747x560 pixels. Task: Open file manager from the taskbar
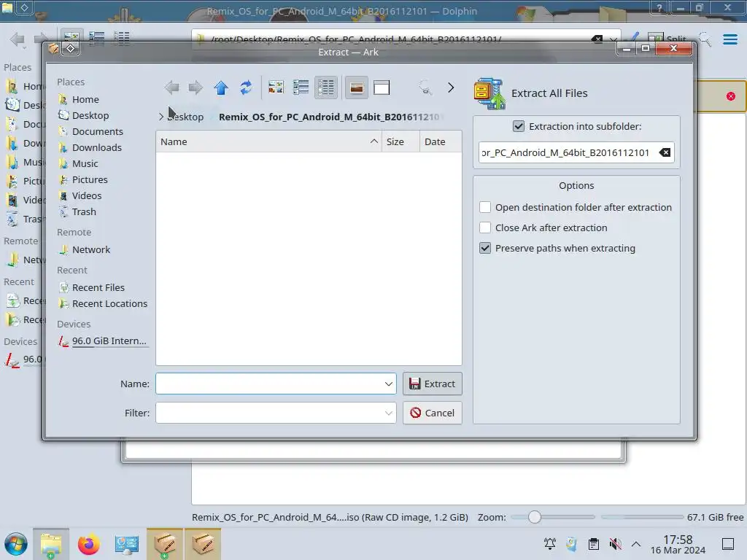pos(51,544)
